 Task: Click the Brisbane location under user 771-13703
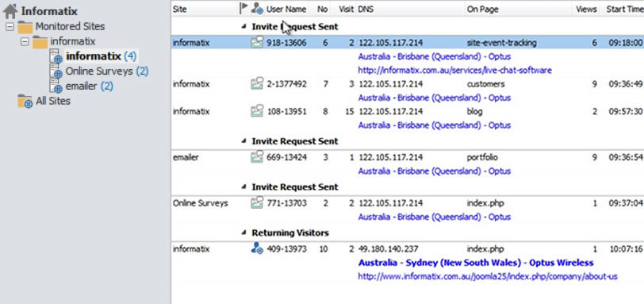coord(435,217)
